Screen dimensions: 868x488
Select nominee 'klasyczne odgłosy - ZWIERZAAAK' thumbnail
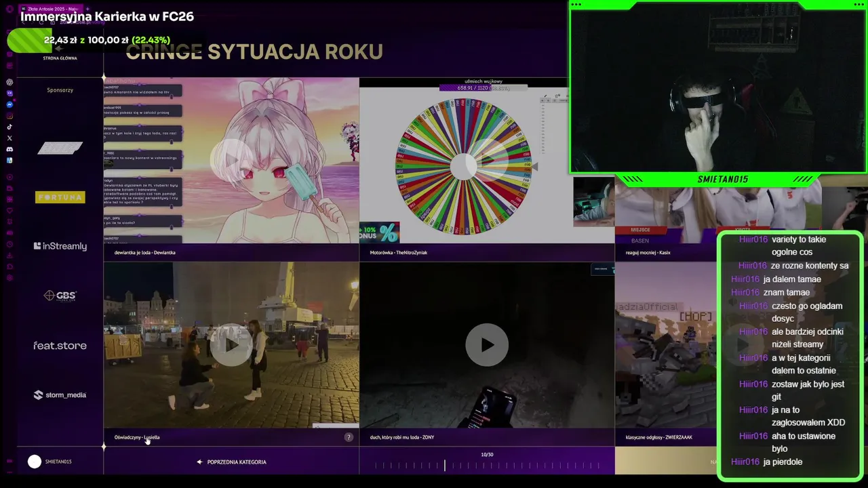pos(666,345)
